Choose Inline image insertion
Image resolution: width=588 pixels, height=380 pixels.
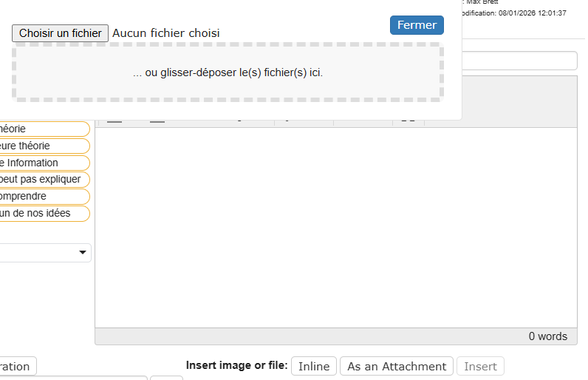click(314, 366)
